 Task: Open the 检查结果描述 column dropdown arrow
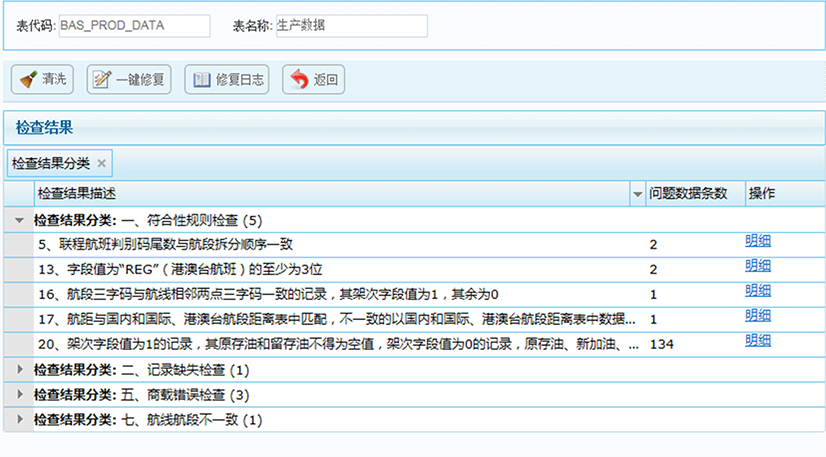click(637, 194)
